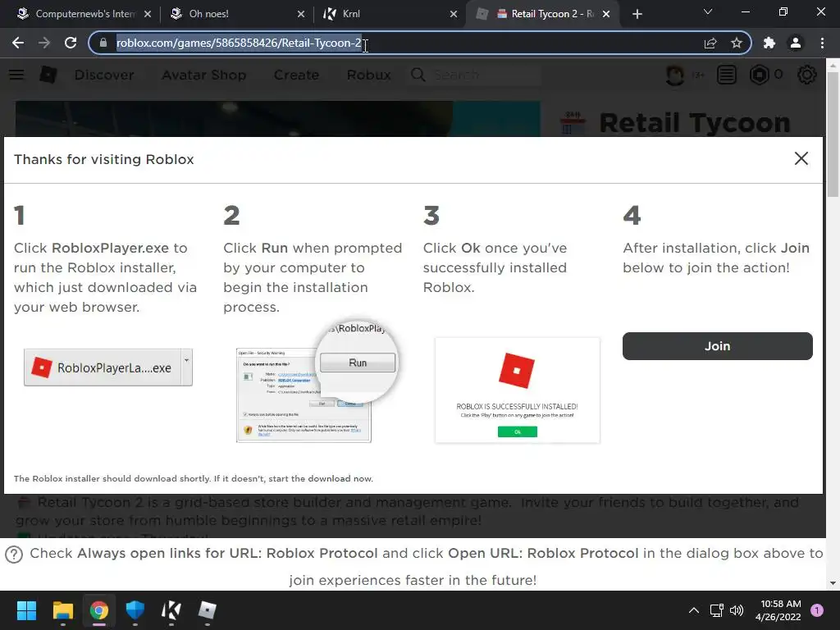Open Chrome profile avatar menu
This screenshot has height=630, width=840.
coord(796,43)
